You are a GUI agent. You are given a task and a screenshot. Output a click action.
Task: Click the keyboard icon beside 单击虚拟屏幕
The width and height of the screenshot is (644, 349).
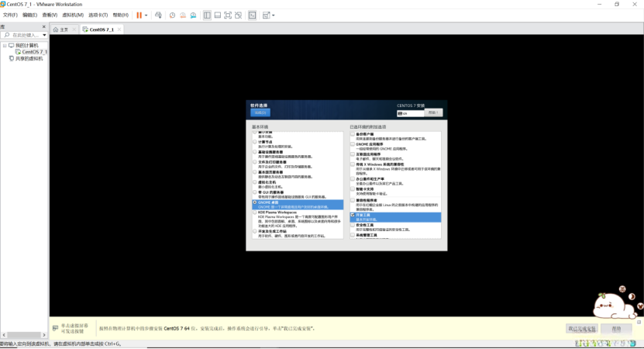point(56,328)
